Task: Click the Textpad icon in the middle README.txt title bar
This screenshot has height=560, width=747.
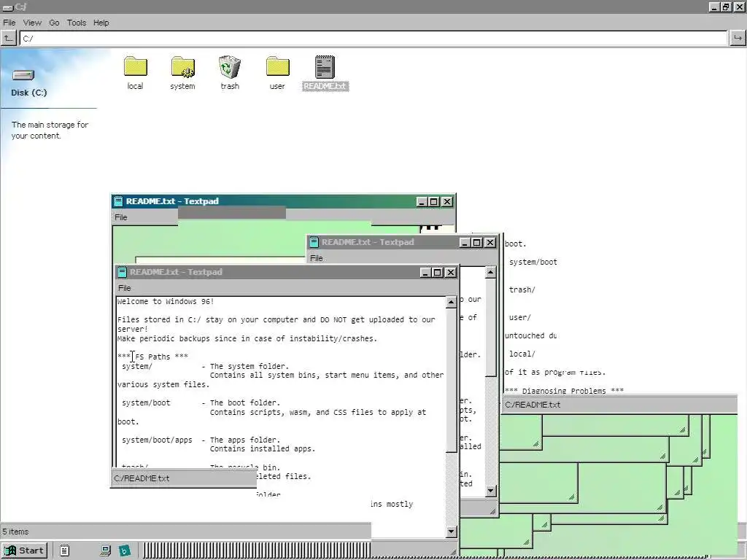Action: coord(314,242)
